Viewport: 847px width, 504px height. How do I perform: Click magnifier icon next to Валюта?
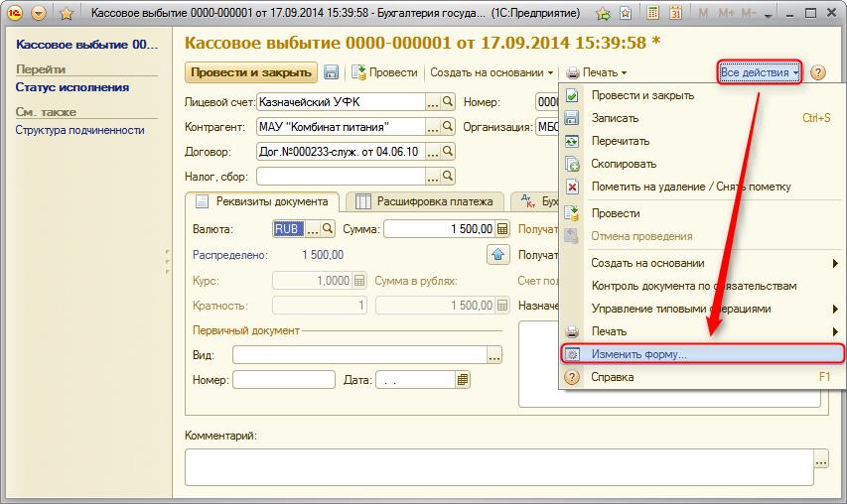[328, 229]
